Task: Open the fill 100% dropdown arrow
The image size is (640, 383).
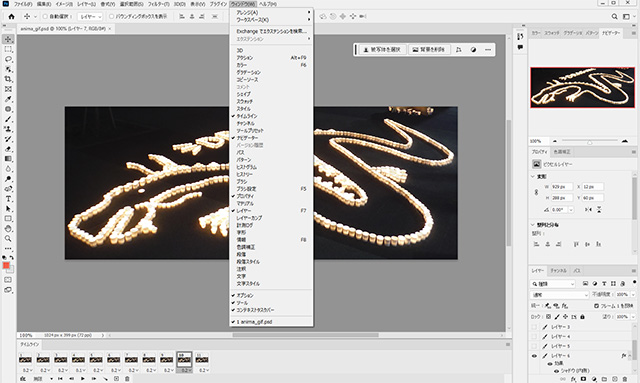Action: [633, 316]
